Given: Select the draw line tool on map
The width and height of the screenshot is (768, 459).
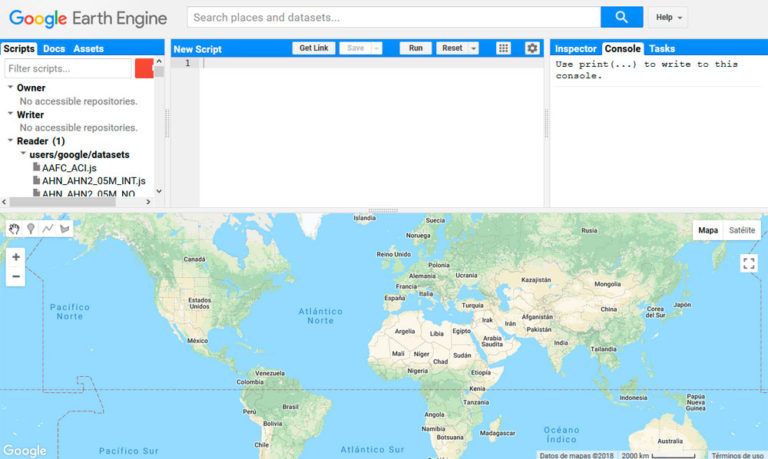Looking at the screenshot, I should coord(48,229).
